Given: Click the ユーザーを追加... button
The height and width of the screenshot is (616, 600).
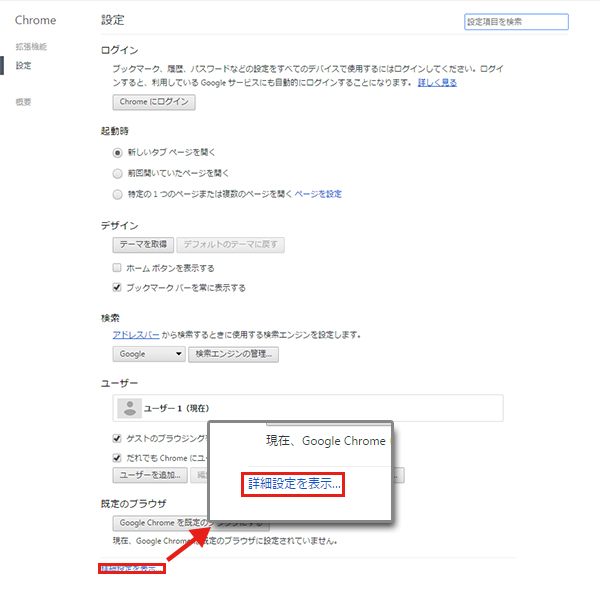Looking at the screenshot, I should click(149, 475).
